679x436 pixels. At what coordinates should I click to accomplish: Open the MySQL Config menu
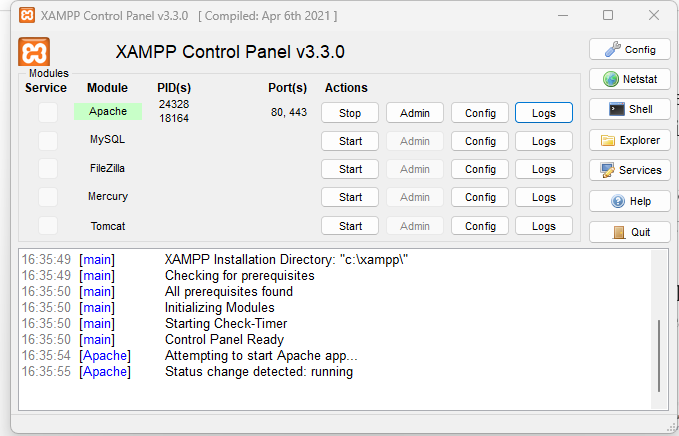(480, 141)
